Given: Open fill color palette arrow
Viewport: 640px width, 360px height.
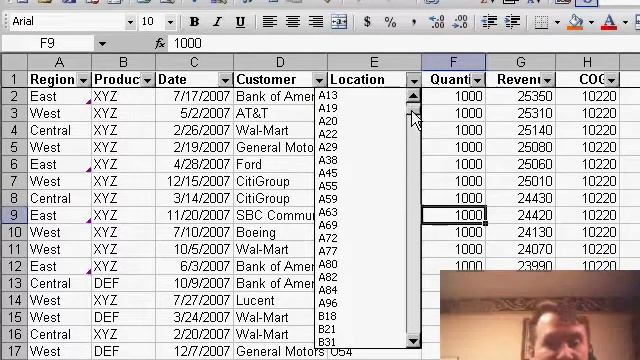Looking at the screenshot, I should 591,22.
